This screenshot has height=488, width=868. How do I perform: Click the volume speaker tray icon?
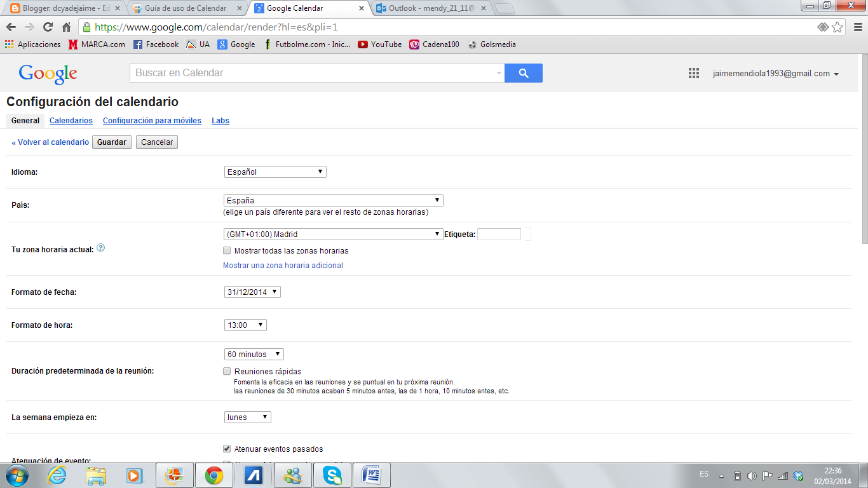(x=752, y=475)
